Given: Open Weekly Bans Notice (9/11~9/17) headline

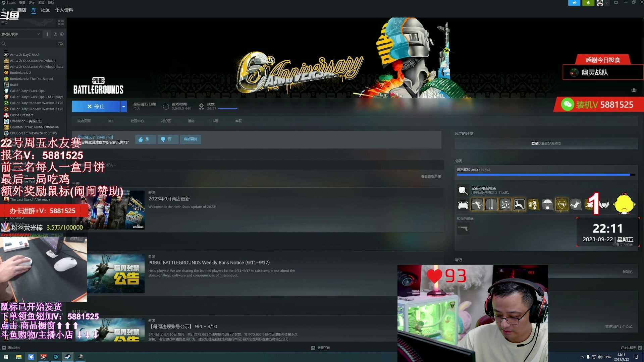Looking at the screenshot, I should point(209,262).
